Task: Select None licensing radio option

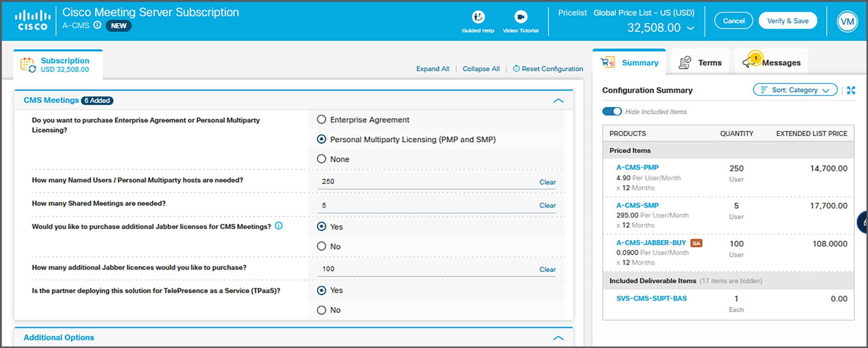Action: pos(321,159)
